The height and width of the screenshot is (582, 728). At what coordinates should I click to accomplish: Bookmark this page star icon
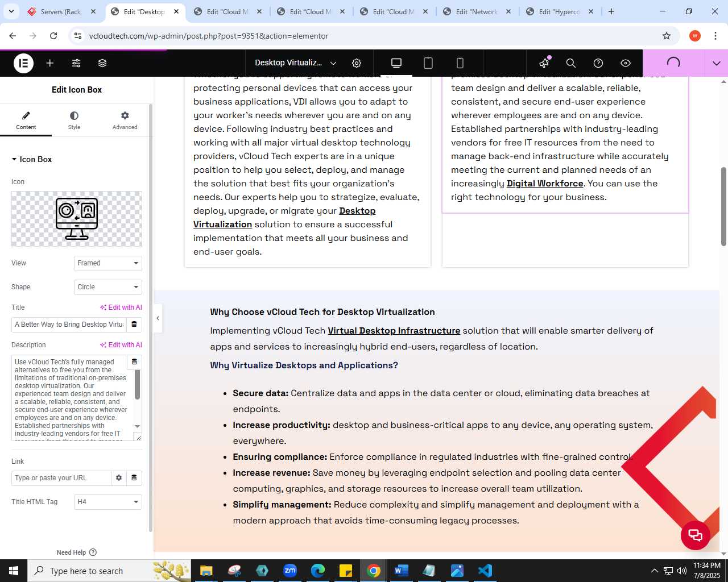pyautogui.click(x=667, y=36)
